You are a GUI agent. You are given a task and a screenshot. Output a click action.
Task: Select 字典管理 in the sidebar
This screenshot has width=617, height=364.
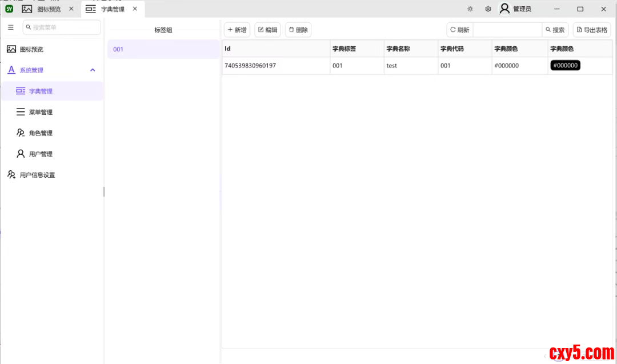coord(41,91)
